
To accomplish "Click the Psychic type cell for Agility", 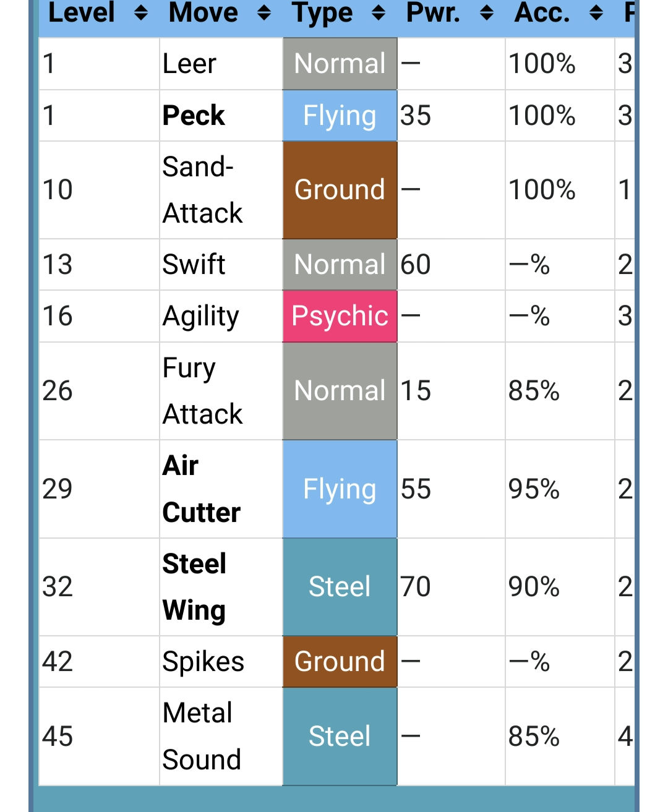I will pos(340,316).
